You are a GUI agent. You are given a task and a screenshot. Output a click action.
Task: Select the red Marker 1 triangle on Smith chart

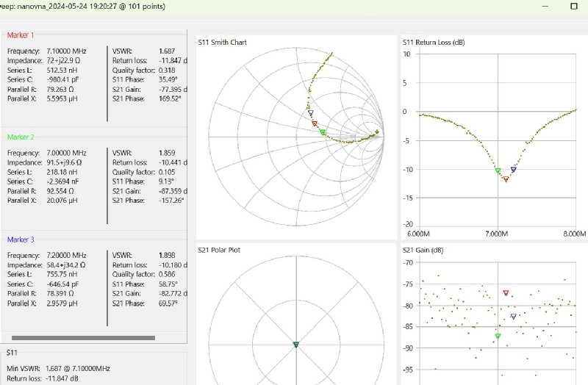[x=315, y=123]
